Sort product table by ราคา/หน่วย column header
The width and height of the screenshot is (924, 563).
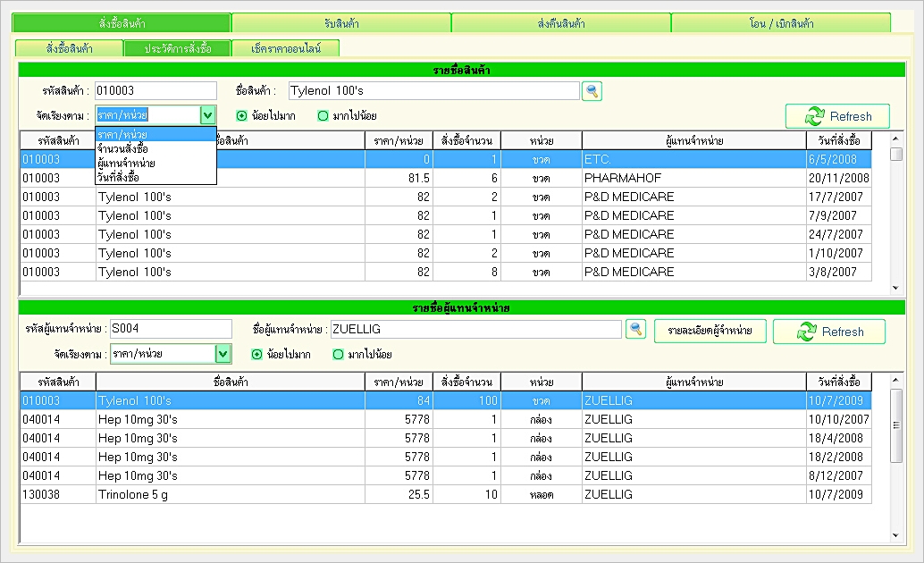coord(399,141)
